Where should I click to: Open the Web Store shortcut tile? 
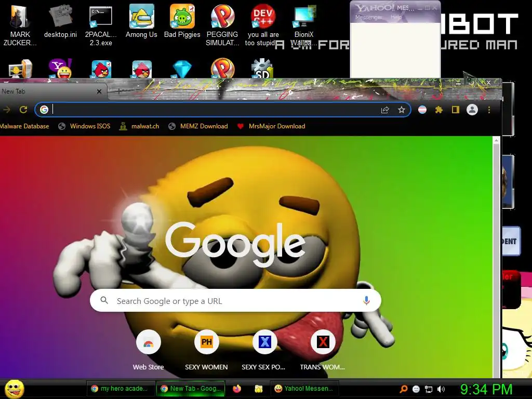click(x=148, y=350)
